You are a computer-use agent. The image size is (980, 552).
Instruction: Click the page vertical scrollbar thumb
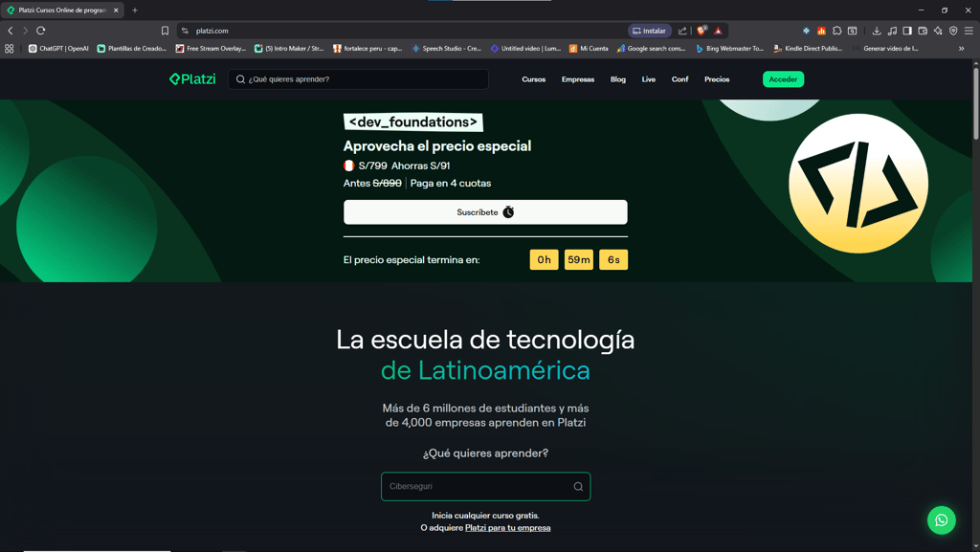tap(975, 101)
